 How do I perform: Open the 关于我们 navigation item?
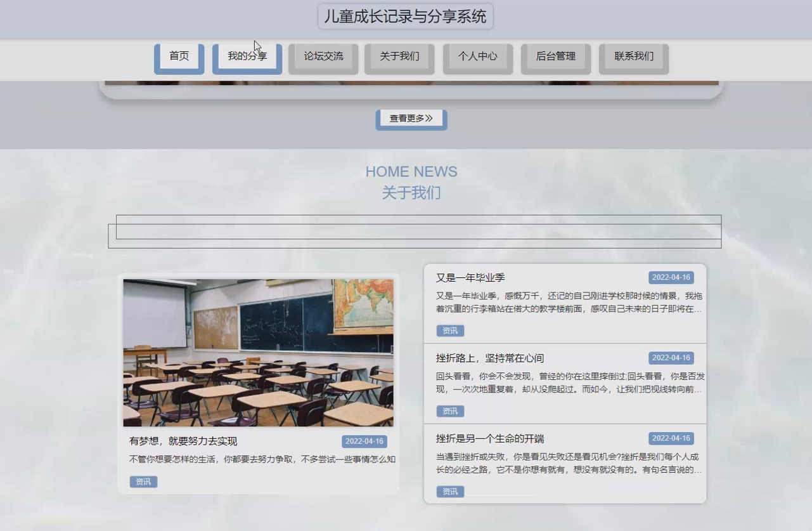399,59
